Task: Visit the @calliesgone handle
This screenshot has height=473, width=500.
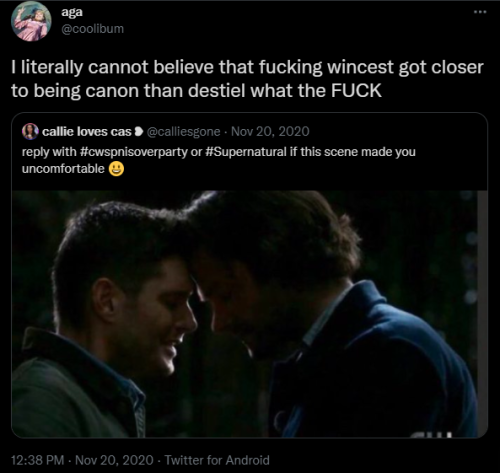Action: coord(183,132)
